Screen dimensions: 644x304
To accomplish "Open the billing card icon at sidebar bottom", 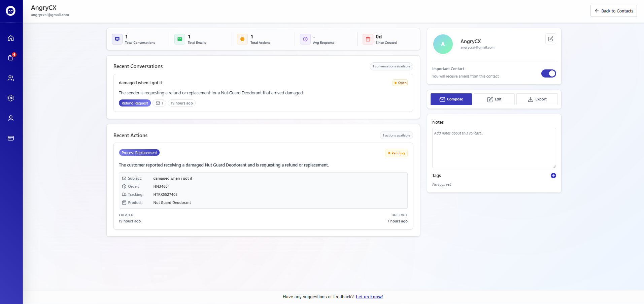I will (x=11, y=138).
